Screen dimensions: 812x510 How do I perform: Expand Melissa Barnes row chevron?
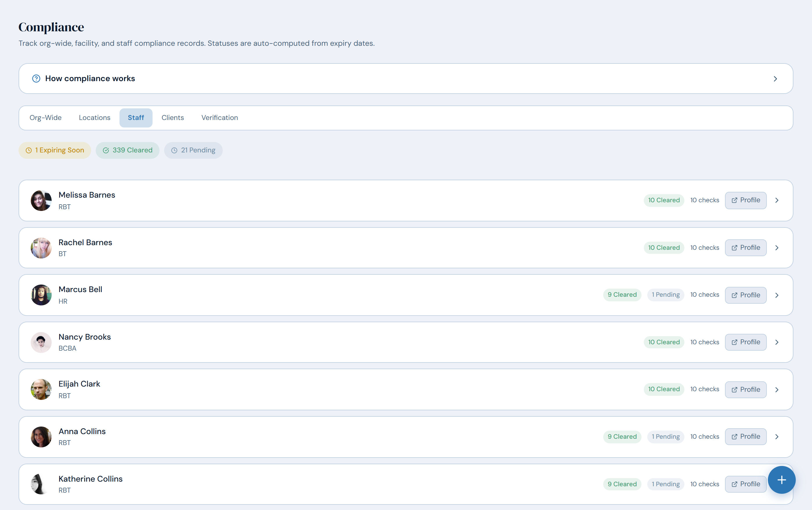[x=777, y=200]
